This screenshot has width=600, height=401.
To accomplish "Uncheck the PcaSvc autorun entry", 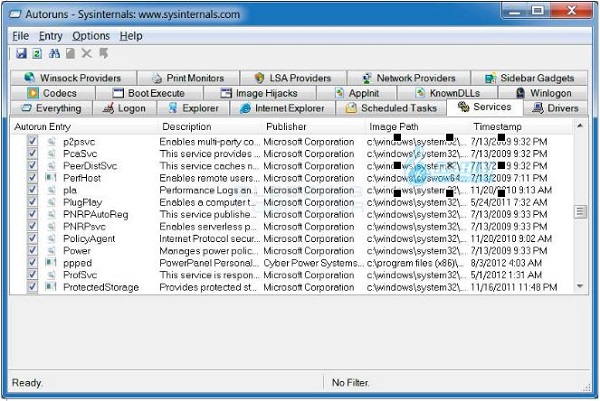I will [x=32, y=153].
